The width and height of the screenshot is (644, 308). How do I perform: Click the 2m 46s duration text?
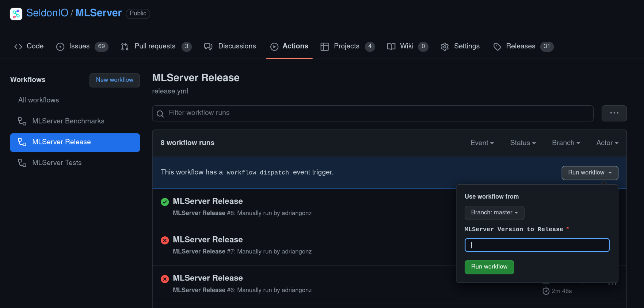coord(562,291)
